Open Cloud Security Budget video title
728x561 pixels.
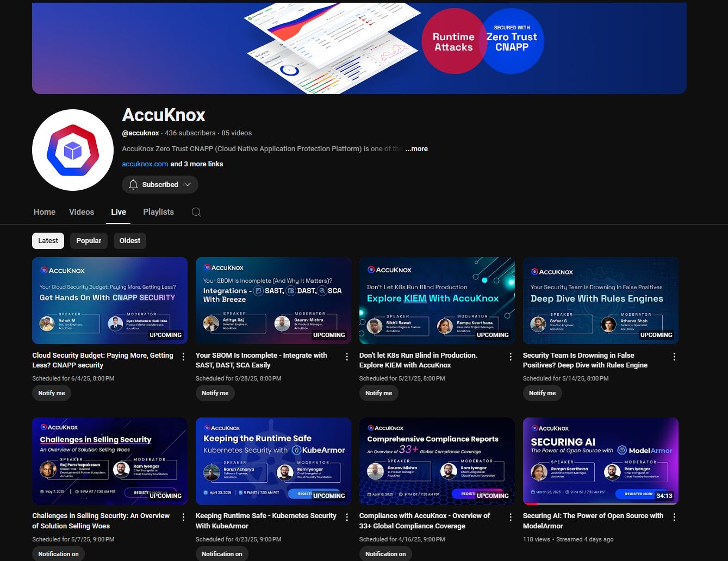(x=103, y=360)
